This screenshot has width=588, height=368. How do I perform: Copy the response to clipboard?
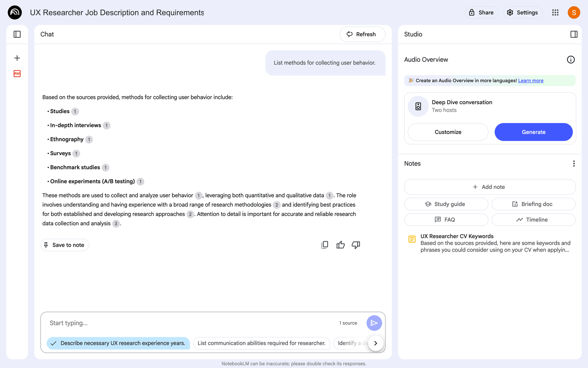pos(325,245)
